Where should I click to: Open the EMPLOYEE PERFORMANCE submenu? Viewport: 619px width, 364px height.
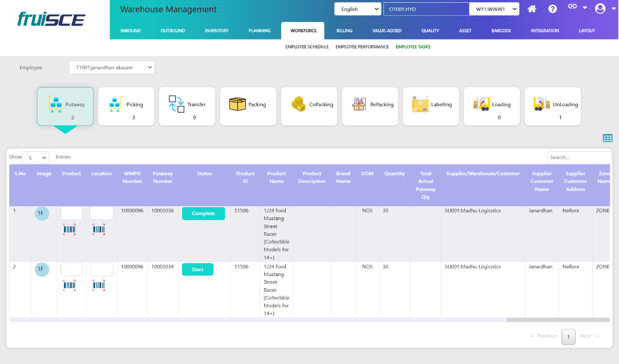362,47
